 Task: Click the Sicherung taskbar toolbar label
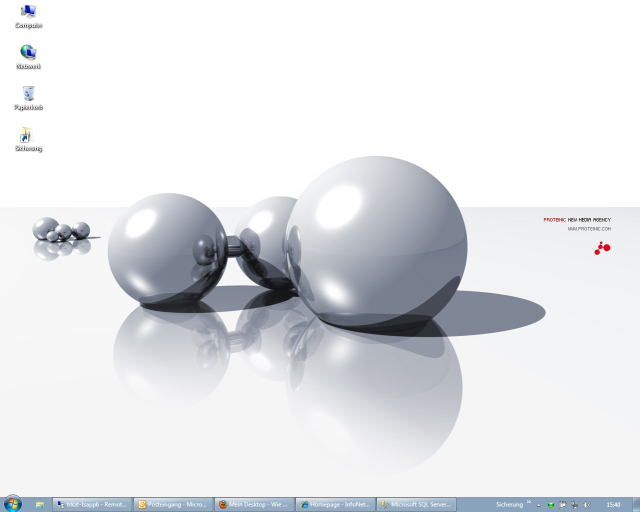point(510,505)
